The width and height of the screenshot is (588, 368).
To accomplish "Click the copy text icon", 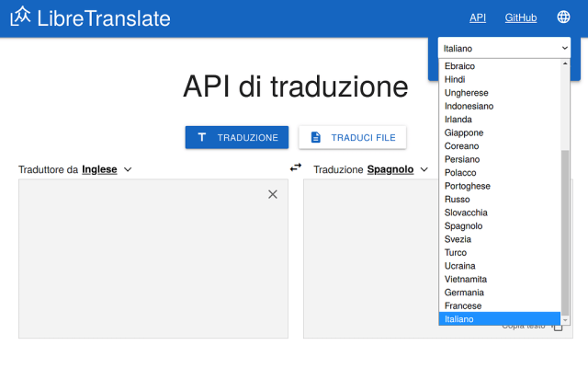I will pos(558,328).
